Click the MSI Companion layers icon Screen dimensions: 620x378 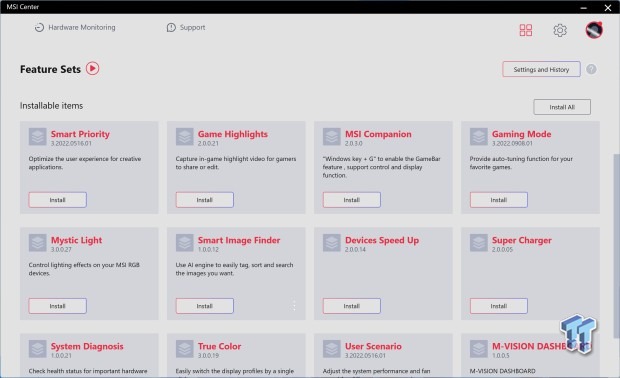pyautogui.click(x=331, y=137)
